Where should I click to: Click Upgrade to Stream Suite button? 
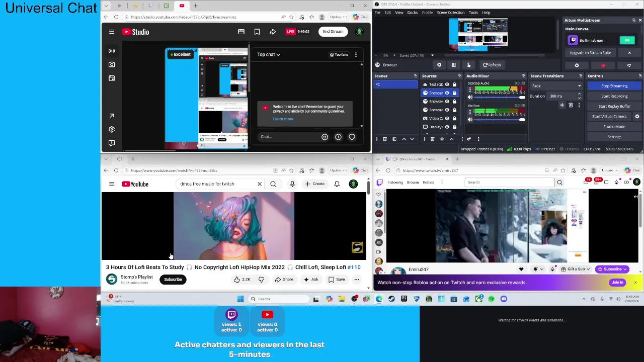[x=590, y=53]
